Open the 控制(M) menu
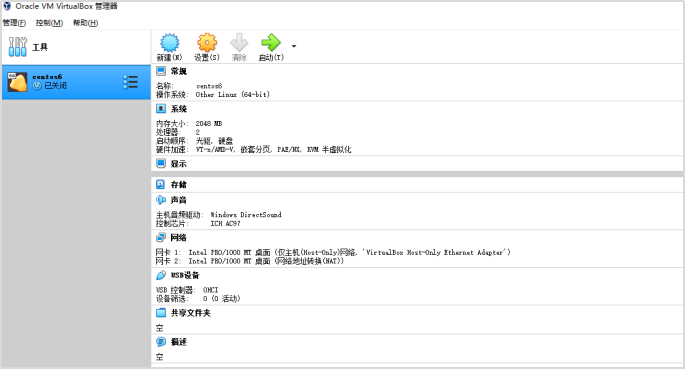 [49, 23]
